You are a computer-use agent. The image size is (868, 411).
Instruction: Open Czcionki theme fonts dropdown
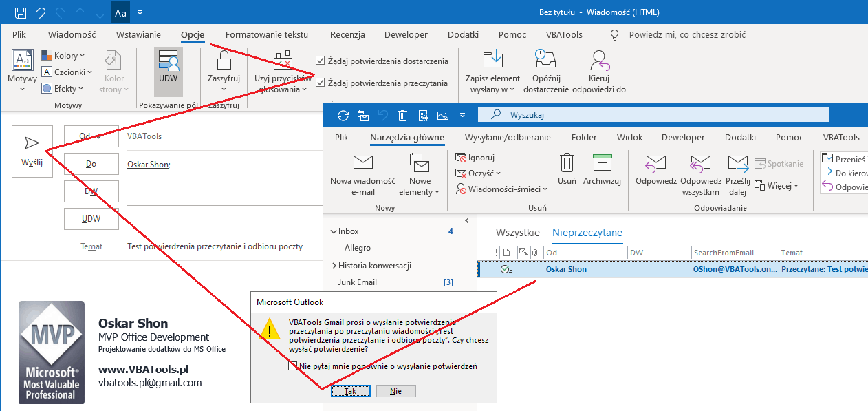click(x=65, y=72)
